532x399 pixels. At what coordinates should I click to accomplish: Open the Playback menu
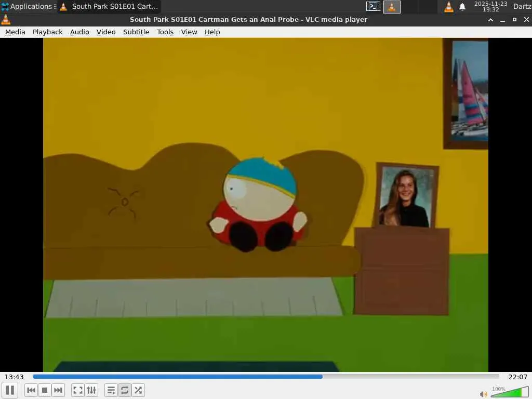coord(47,32)
